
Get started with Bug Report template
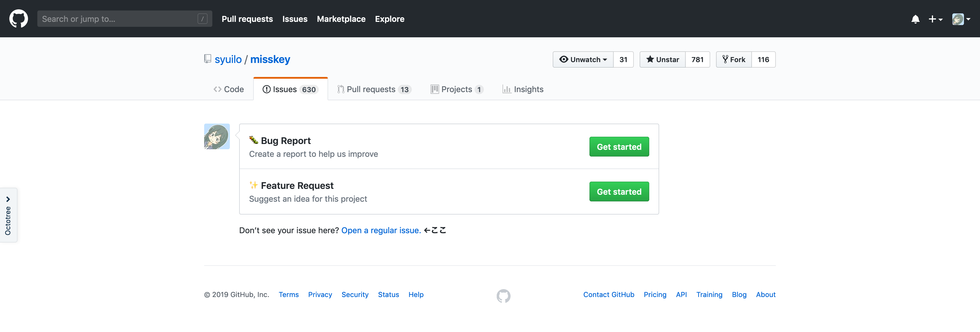tap(619, 147)
